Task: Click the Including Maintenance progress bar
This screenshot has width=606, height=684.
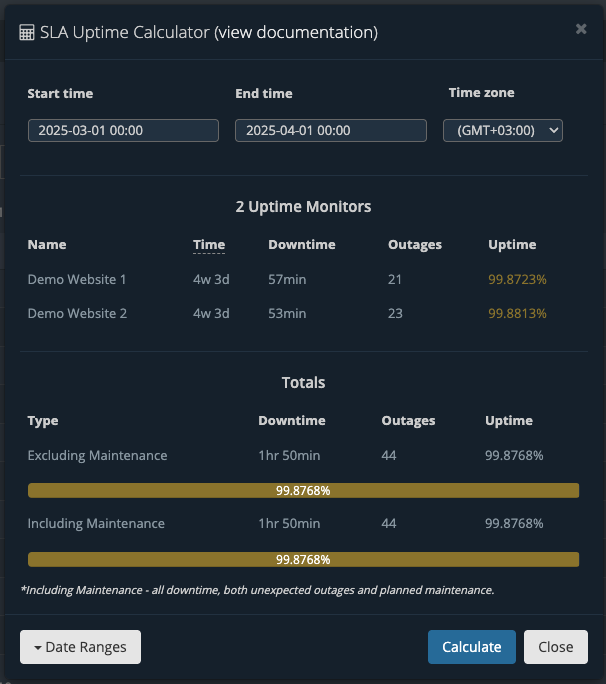Action: [x=303, y=559]
